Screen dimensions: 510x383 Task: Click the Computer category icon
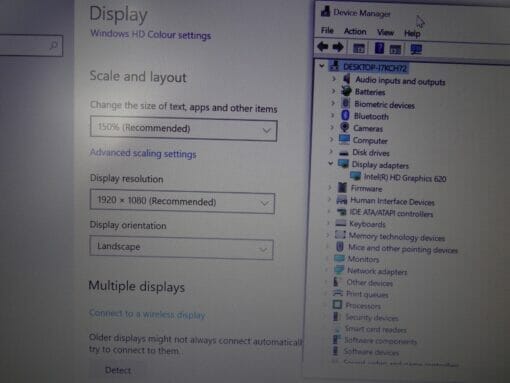(344, 139)
